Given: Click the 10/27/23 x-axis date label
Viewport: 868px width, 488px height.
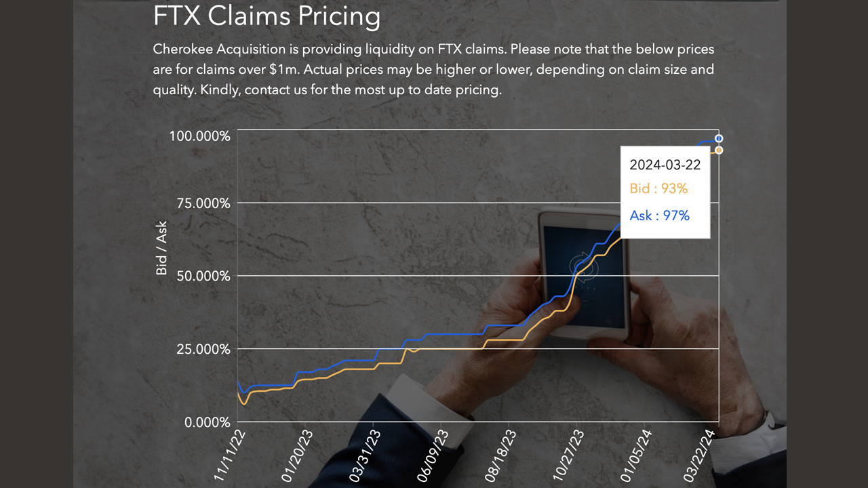Looking at the screenshot, I should (568, 455).
